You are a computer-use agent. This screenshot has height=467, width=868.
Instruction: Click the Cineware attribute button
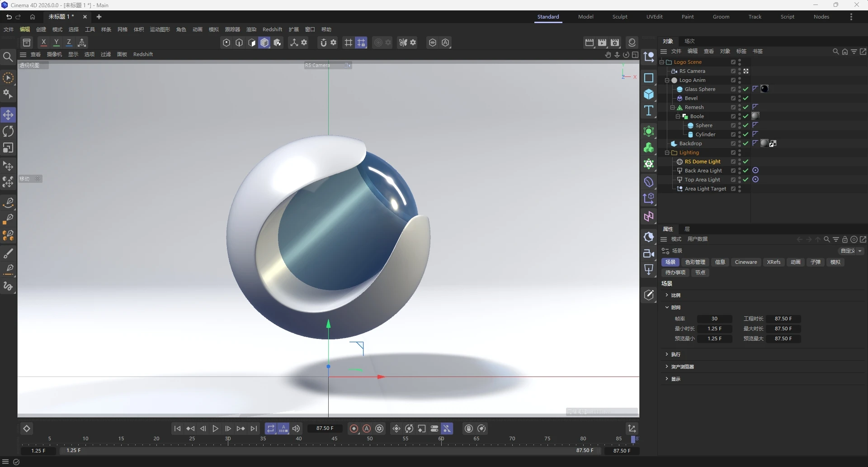click(745, 262)
